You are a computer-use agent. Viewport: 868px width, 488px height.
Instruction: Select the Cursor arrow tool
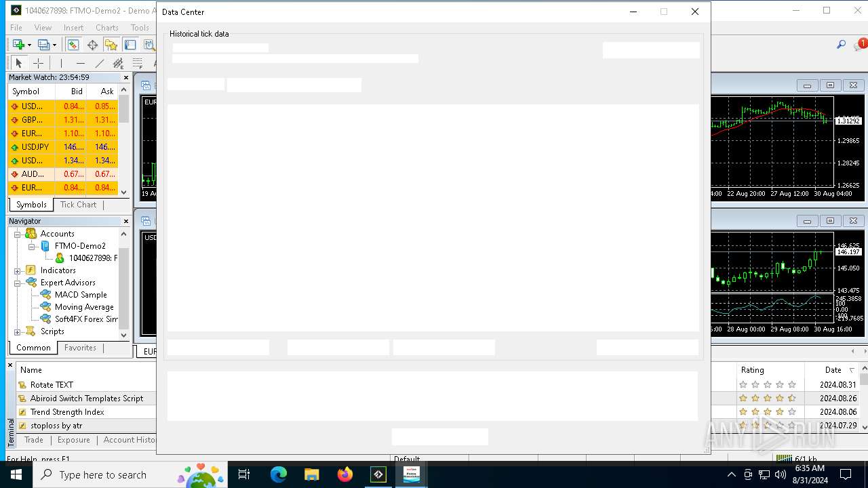pyautogui.click(x=18, y=63)
